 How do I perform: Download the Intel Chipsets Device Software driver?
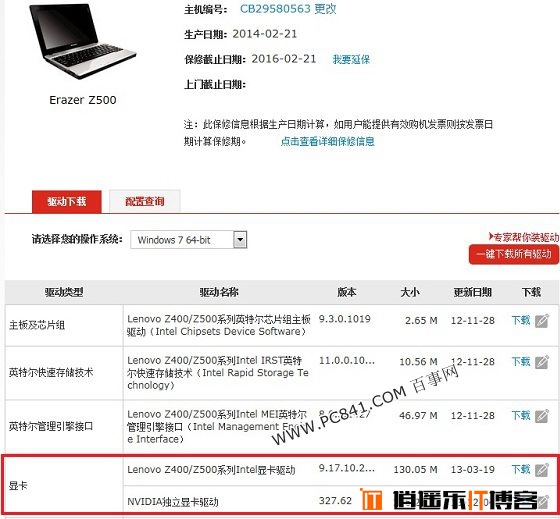coord(521,320)
